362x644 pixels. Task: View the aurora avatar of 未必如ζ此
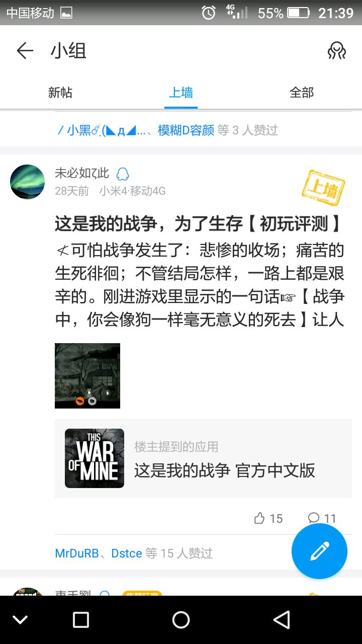click(x=28, y=182)
